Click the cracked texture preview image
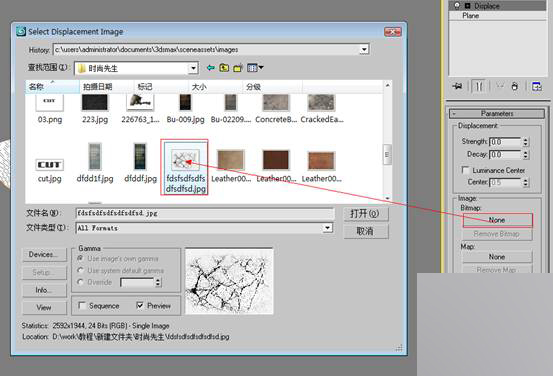 (229, 281)
